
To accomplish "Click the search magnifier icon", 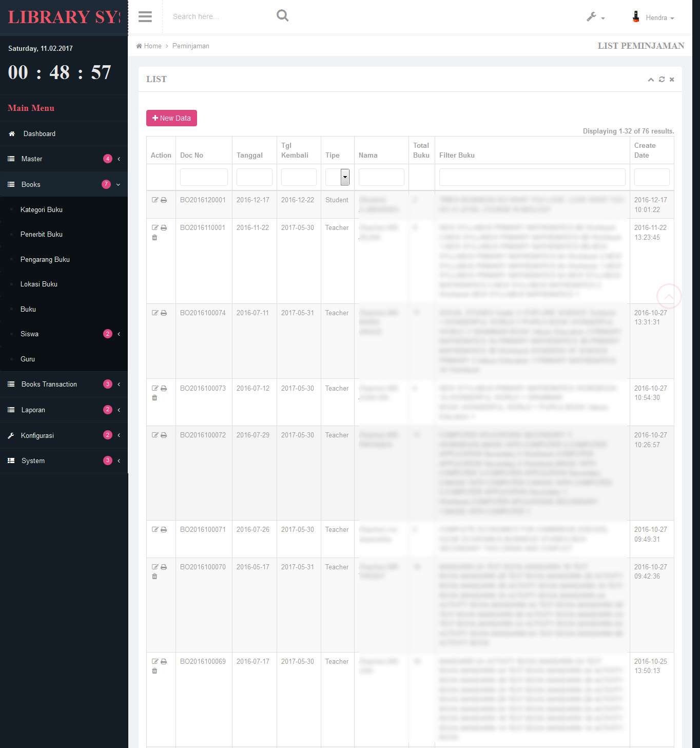I will [x=282, y=16].
